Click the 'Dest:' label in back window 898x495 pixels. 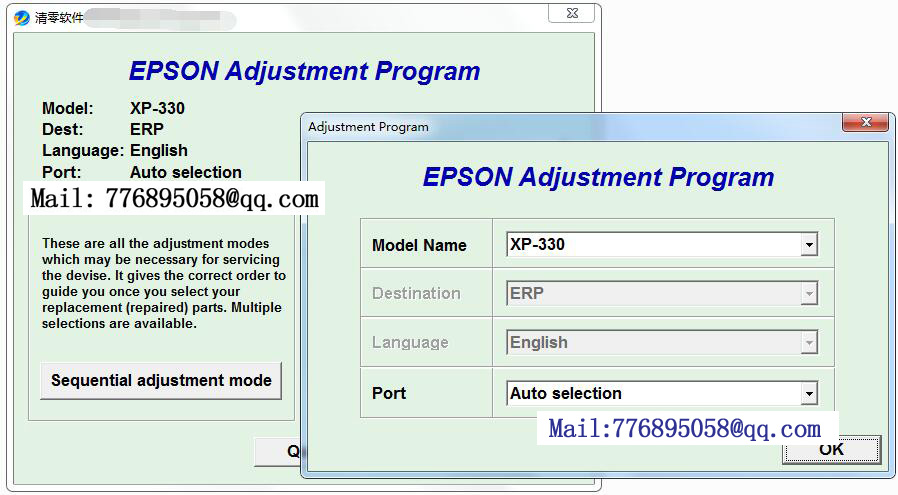(62, 129)
